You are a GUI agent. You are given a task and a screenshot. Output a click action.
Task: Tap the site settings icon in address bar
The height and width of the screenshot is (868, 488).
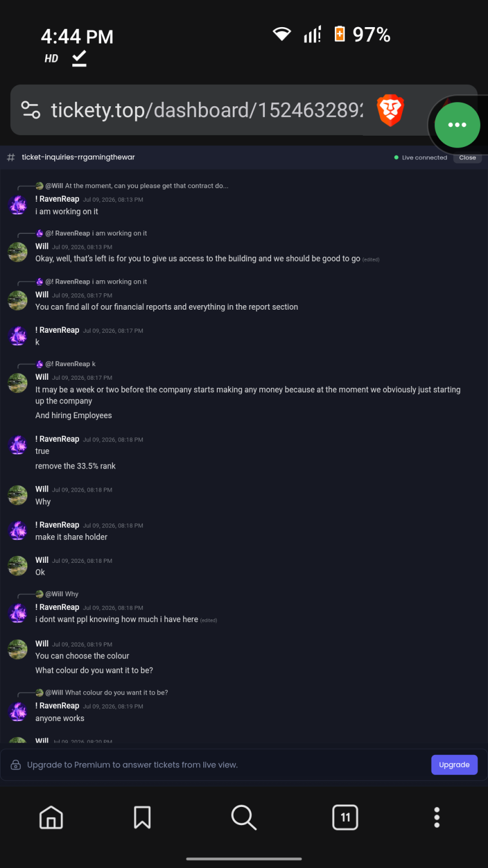pyautogui.click(x=30, y=110)
